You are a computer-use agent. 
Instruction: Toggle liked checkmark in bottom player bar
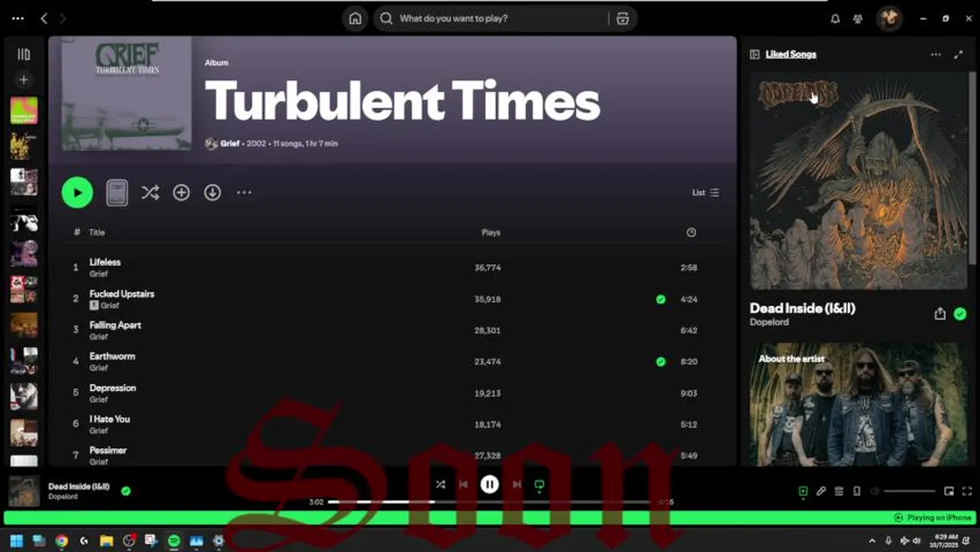coord(126,491)
